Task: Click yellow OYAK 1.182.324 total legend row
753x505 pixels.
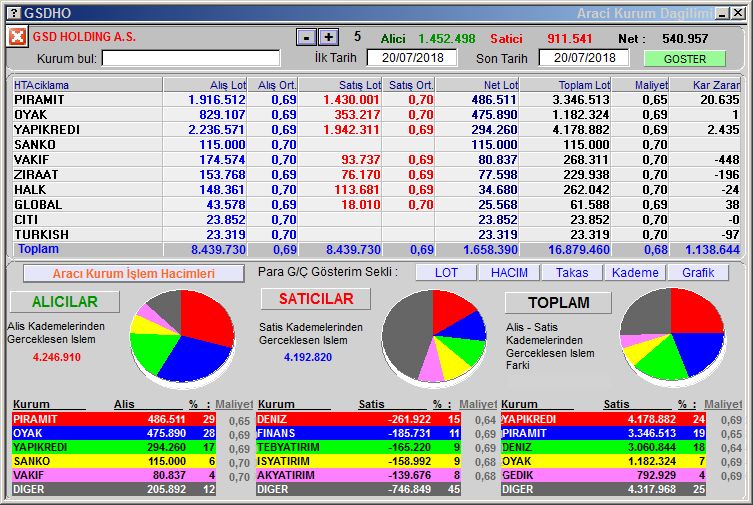Action: pos(603,461)
